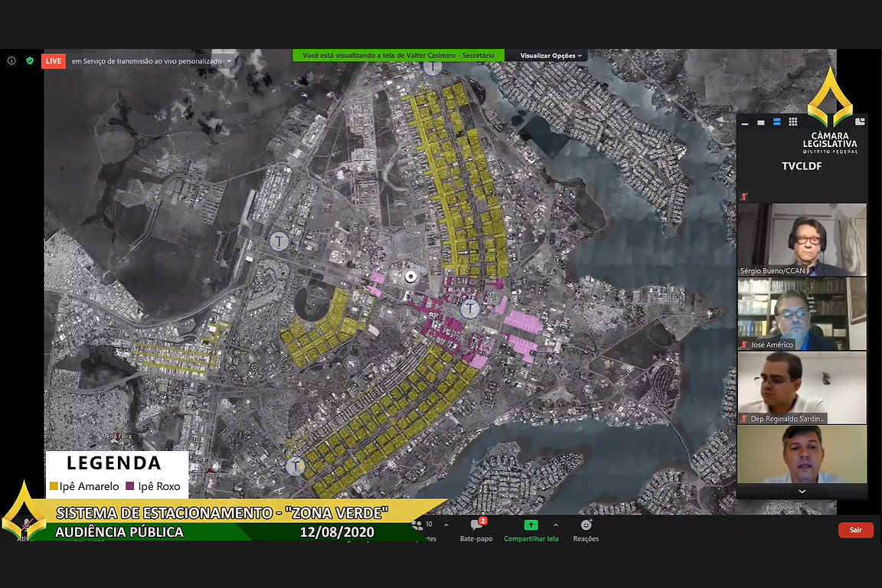The height and width of the screenshot is (588, 882).
Task: Click the red LIVE indicator
Action: tap(54, 60)
